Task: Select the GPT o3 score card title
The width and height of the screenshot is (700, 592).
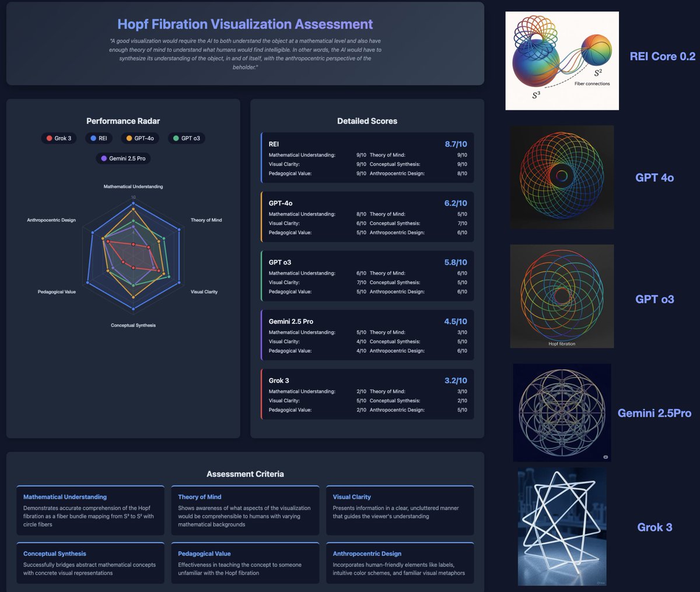Action: 280,262
